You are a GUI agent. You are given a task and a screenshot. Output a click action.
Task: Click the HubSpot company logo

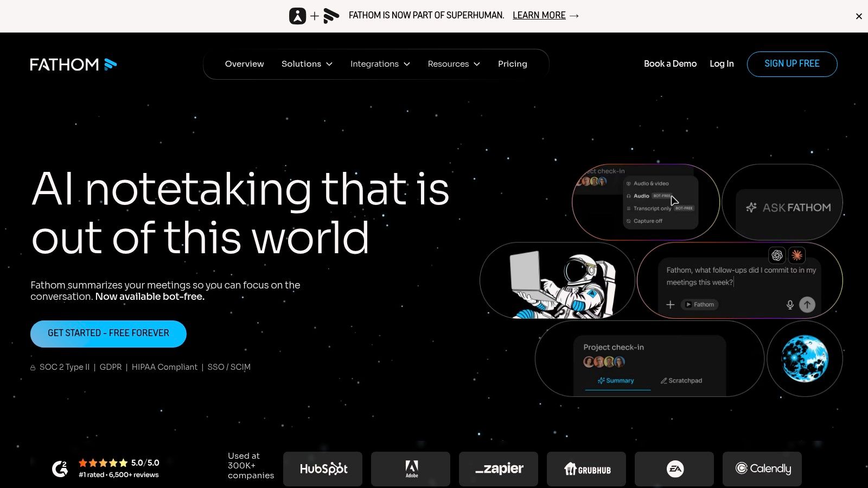tap(323, 469)
